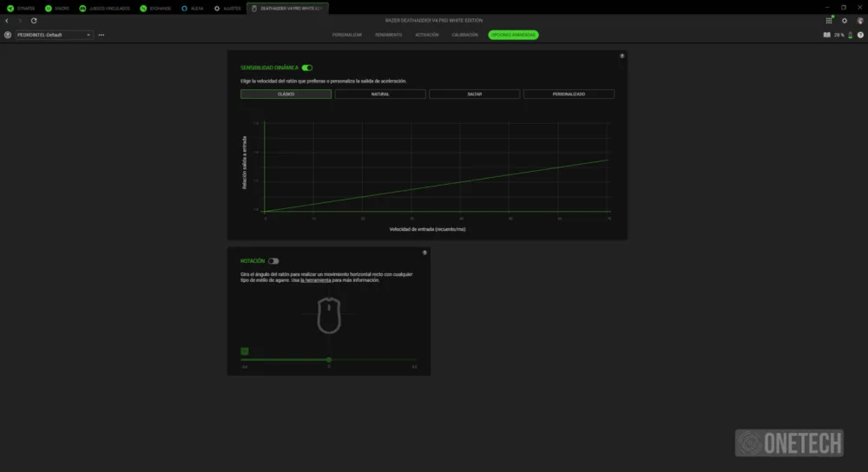Viewport: 868px width, 472px height.
Task: Open the settings gear icon top right
Action: click(845, 21)
